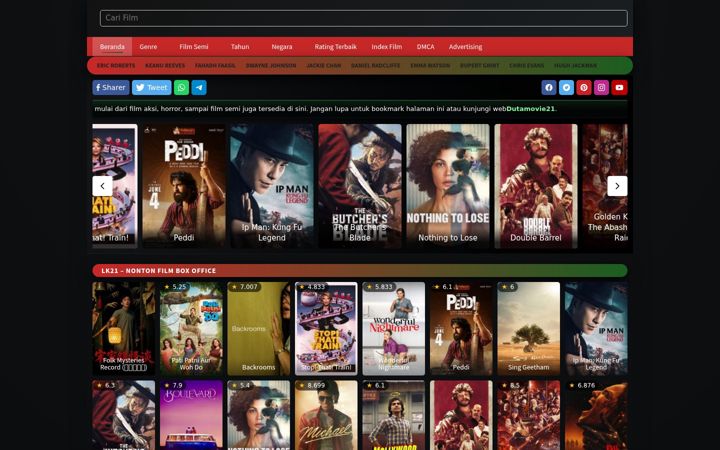Open the Negara menu
The width and height of the screenshot is (720, 450).
282,46
